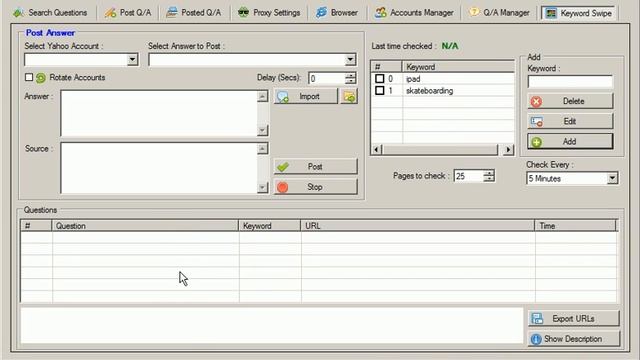640x360 pixels.
Task: Focus the Add Keyword input field
Action: pos(570,82)
